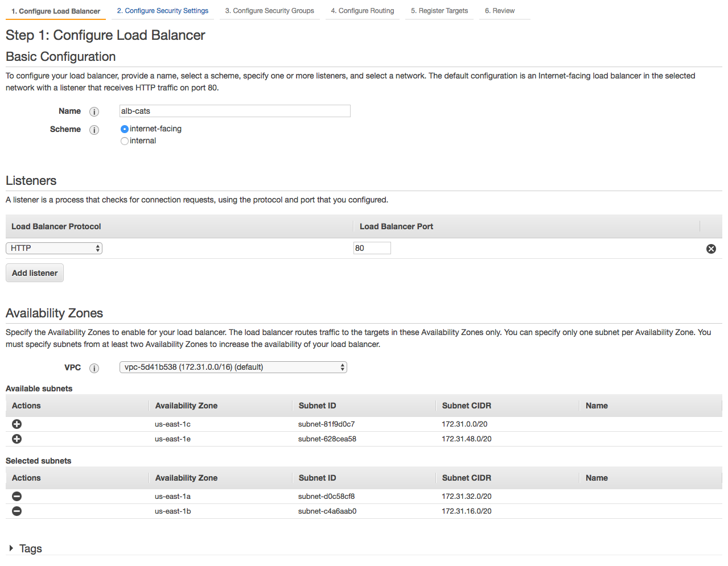728x566 pixels.
Task: Click Subnet CIDR header in Selected subnets
Action: (x=467, y=478)
